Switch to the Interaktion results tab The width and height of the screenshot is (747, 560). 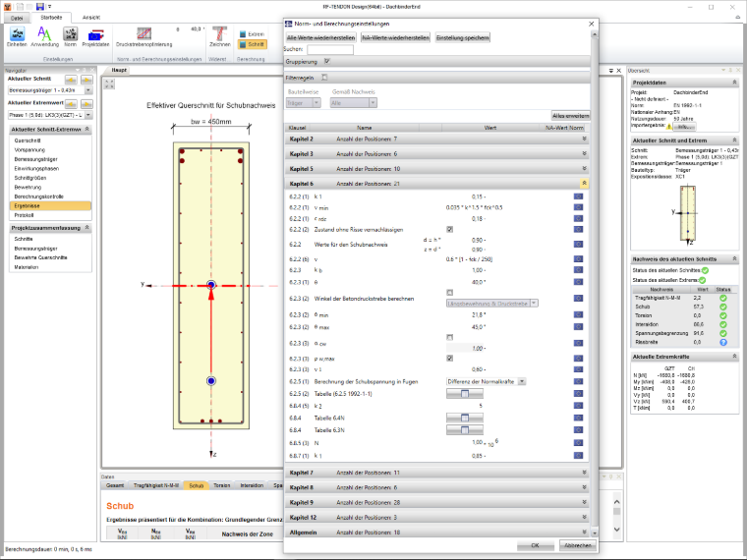252,485
